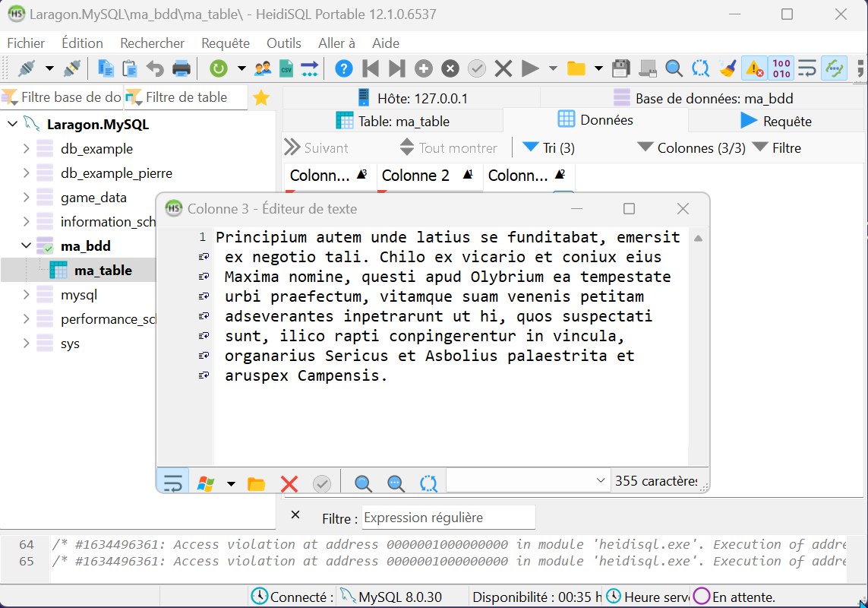This screenshot has height=608, width=868.
Task: Click the load file folder icon in text editor
Action: pos(256,483)
